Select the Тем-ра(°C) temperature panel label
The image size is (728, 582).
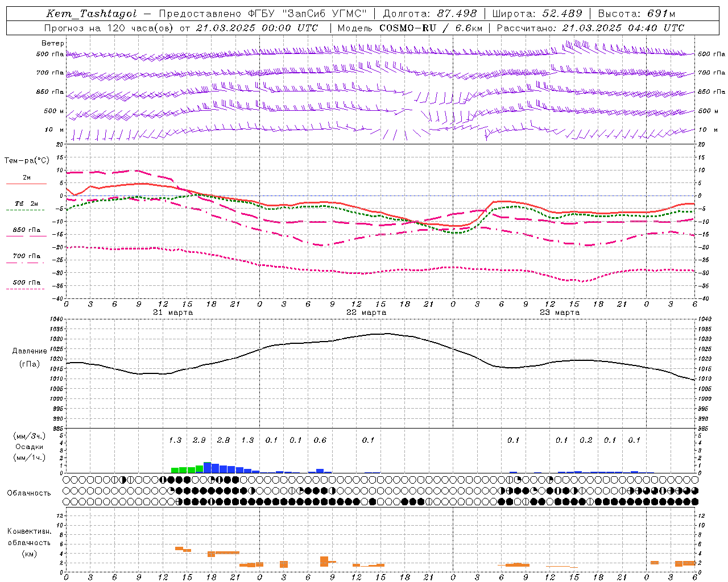coord(27,161)
